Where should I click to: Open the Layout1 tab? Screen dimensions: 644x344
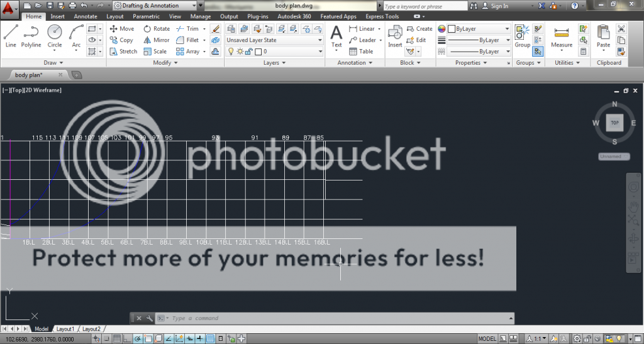coord(65,329)
